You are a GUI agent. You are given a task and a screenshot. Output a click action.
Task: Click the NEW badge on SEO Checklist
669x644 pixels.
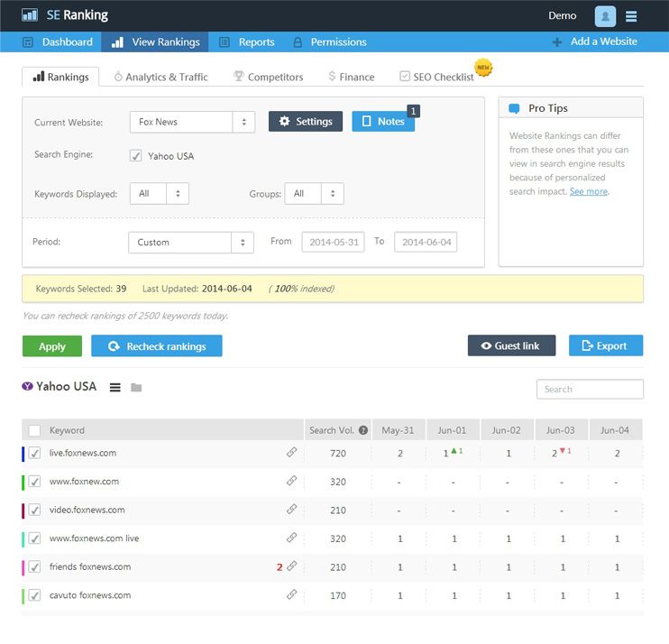pyautogui.click(x=483, y=68)
